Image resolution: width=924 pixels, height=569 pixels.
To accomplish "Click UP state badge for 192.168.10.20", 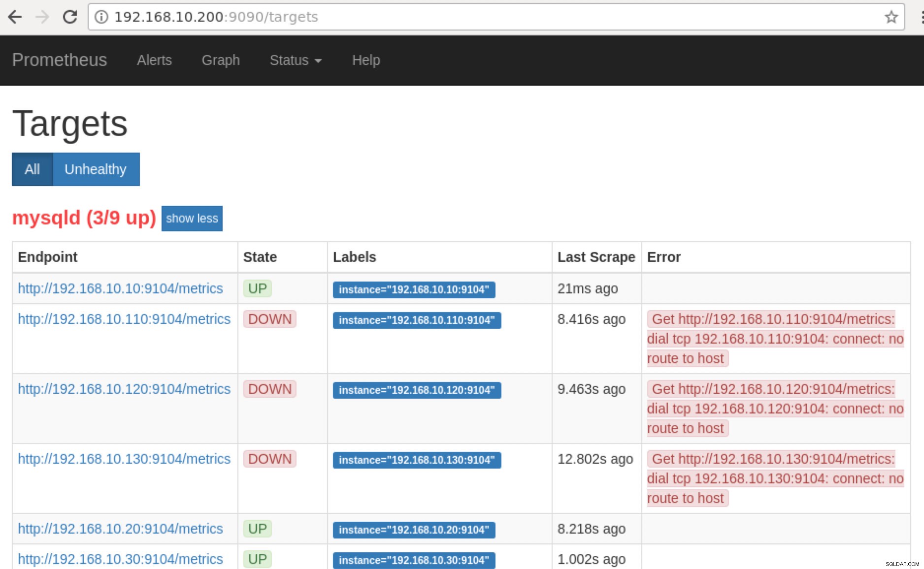I will 257,529.
